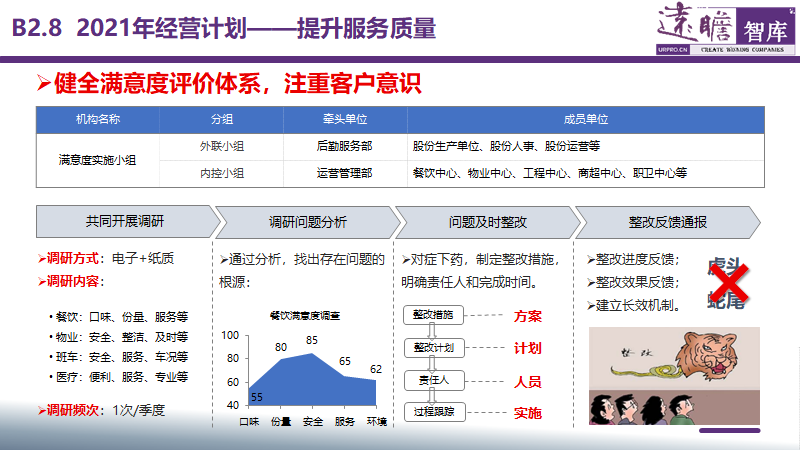Click the tiger cartoon image
800x450 pixels.
[x=674, y=376]
